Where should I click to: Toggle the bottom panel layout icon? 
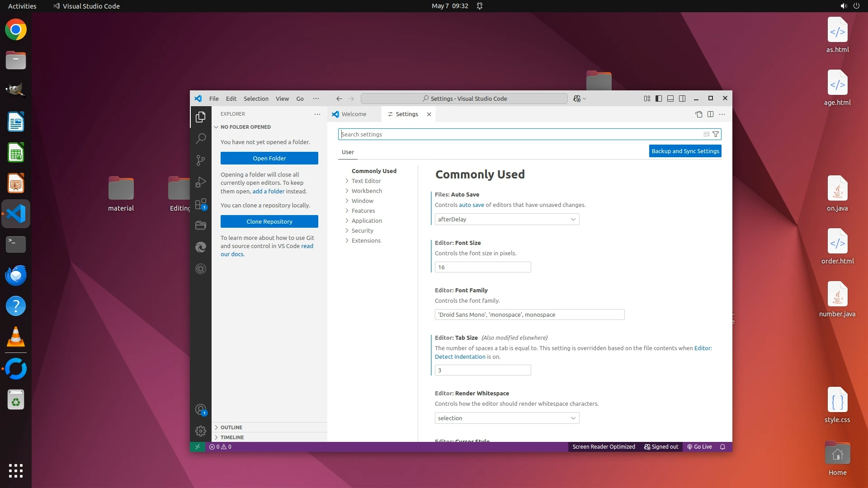click(670, 99)
